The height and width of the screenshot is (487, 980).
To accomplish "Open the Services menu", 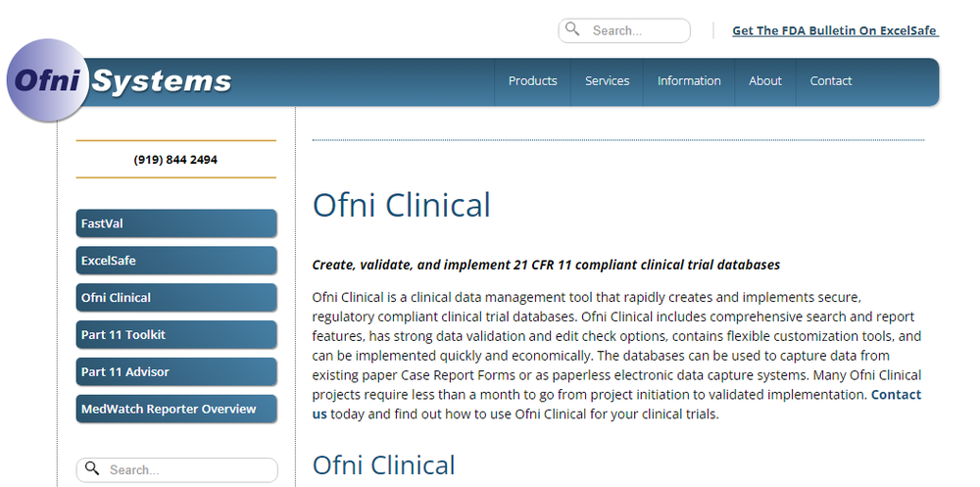I will click(x=607, y=81).
